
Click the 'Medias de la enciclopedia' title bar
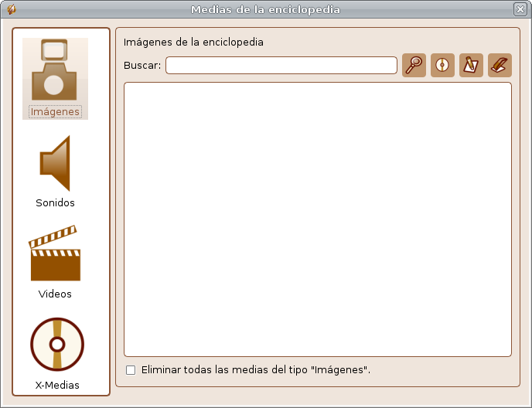pyautogui.click(x=265, y=9)
